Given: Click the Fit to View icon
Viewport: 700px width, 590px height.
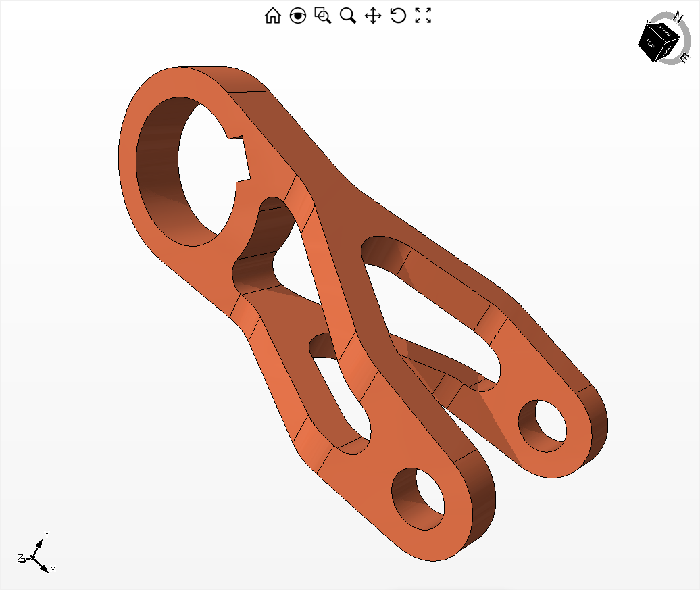Looking at the screenshot, I should (422, 17).
